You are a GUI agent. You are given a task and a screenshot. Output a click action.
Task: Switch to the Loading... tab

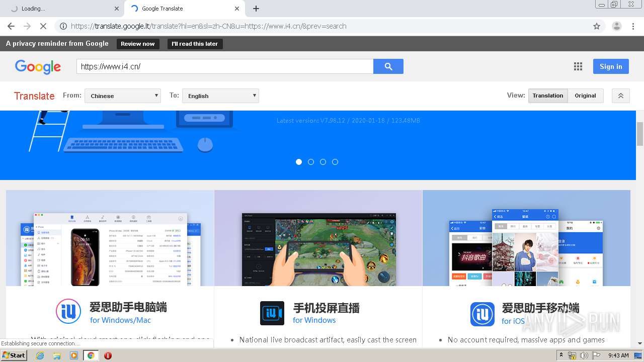pos(63,9)
